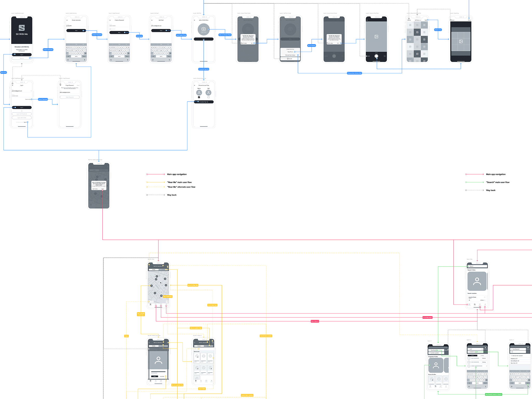532x399 pixels.
Task: Select Take Photo in the action sheet
Action: pyautogui.click(x=290, y=52)
